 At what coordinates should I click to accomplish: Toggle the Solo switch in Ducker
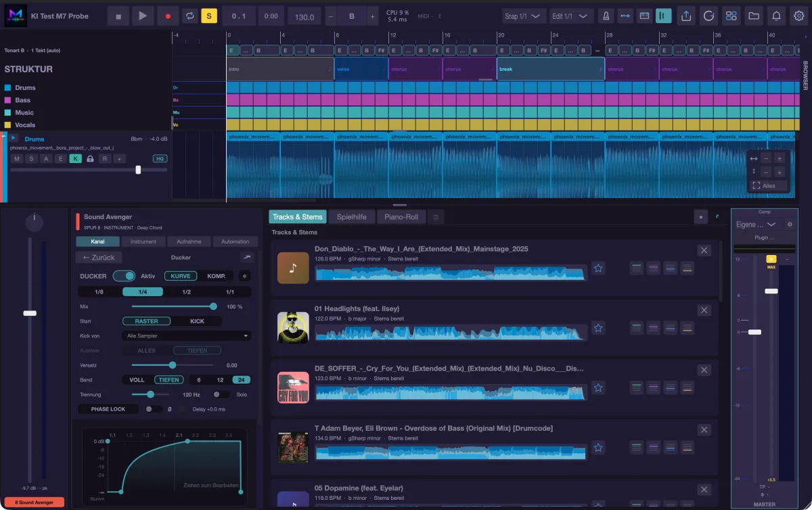point(221,394)
